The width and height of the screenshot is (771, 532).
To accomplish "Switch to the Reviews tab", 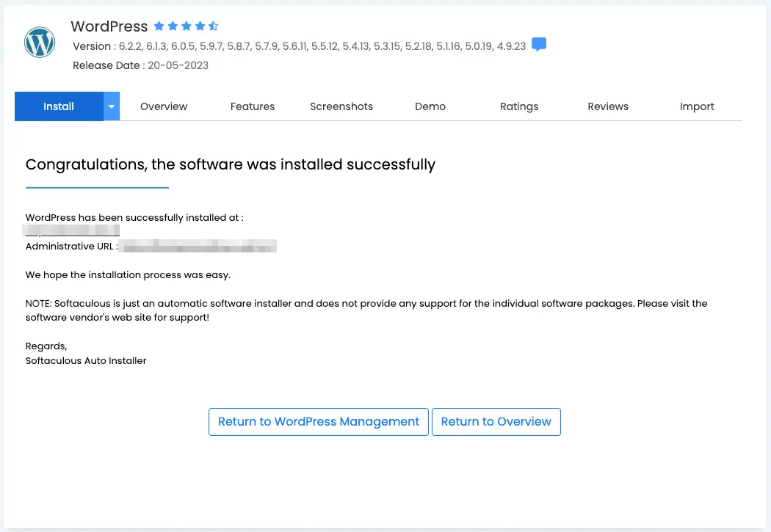I will click(608, 106).
